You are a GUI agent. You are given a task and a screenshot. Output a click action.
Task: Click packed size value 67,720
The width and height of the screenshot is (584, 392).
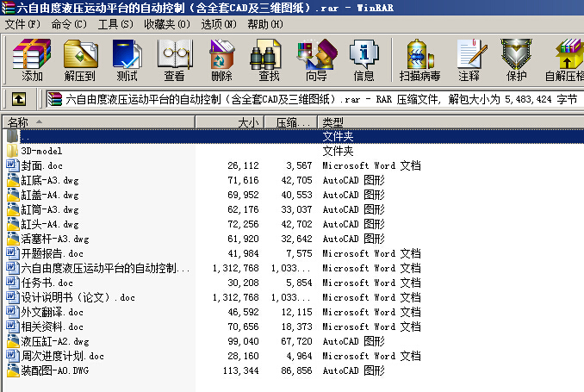point(296,341)
